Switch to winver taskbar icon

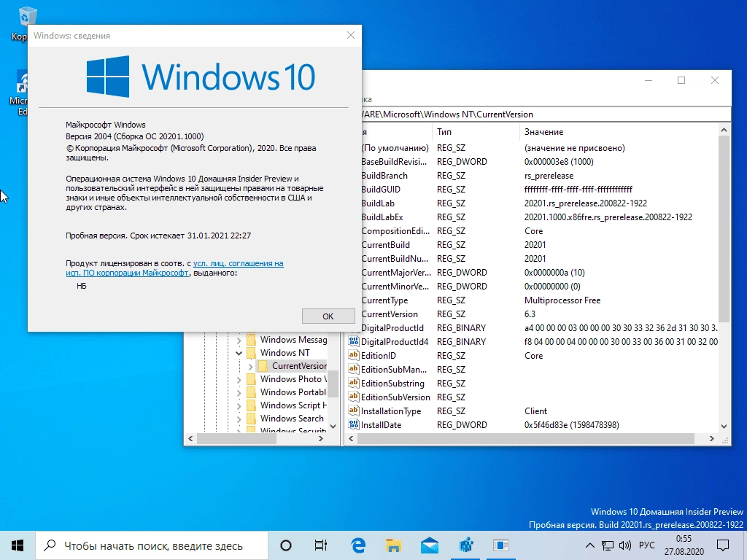pos(501,545)
